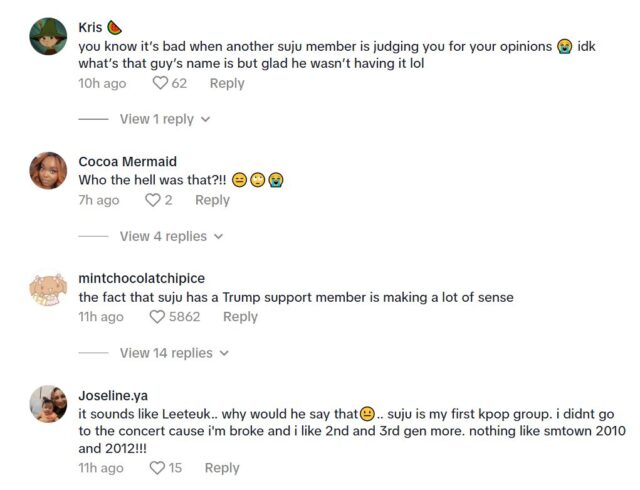Image resolution: width=640 pixels, height=490 pixels.
Task: Open Joseline.ya's username link
Action: (x=113, y=395)
